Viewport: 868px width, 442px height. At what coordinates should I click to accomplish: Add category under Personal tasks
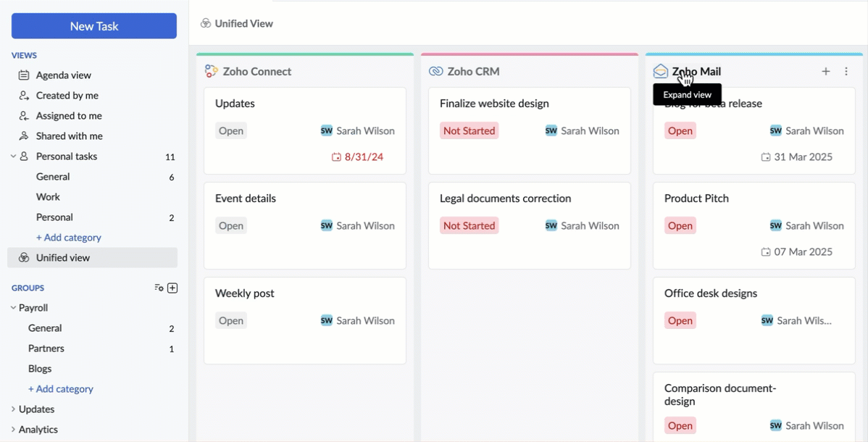pyautogui.click(x=69, y=237)
